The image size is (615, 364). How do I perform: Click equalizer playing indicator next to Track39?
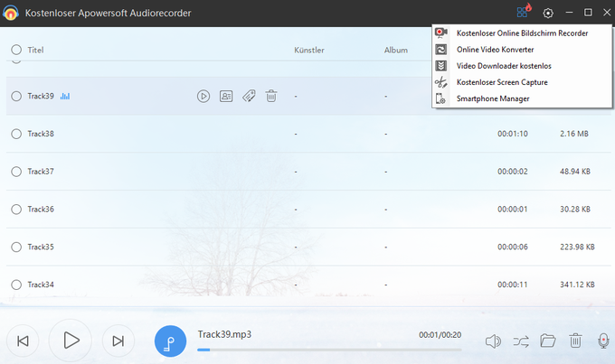click(x=65, y=96)
